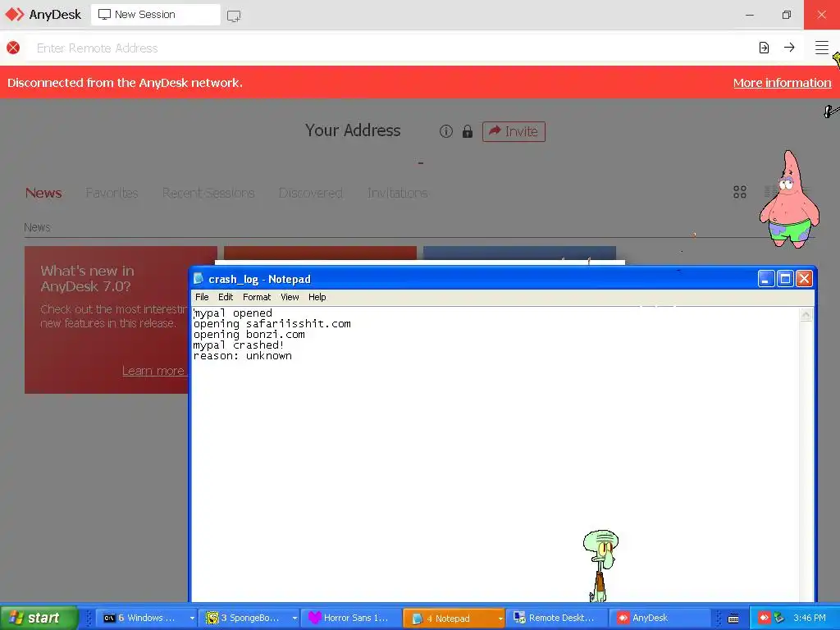The image size is (840, 630).
Task: Click the network tray icon beside clock
Action: [778, 618]
